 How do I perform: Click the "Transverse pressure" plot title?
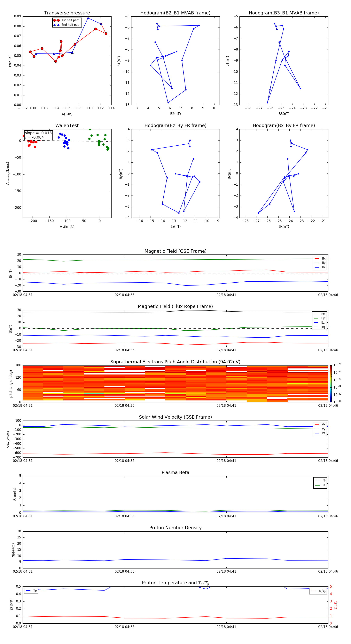pyautogui.click(x=67, y=13)
